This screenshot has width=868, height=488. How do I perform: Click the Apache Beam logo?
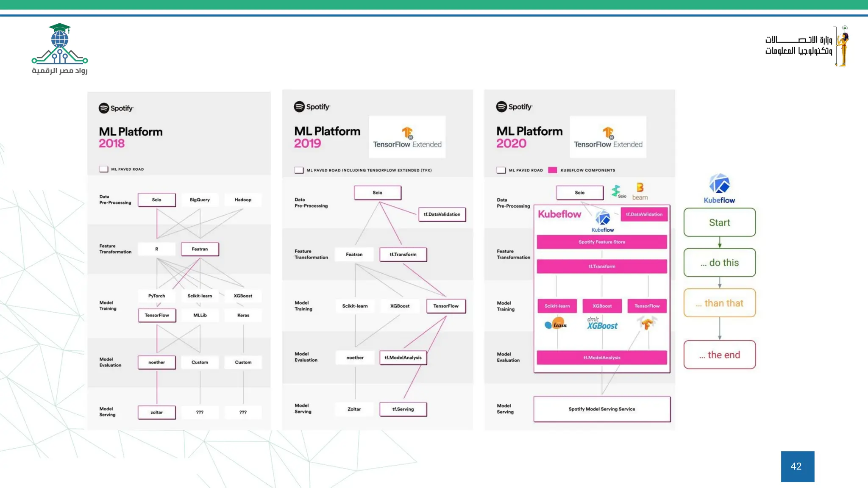click(640, 191)
